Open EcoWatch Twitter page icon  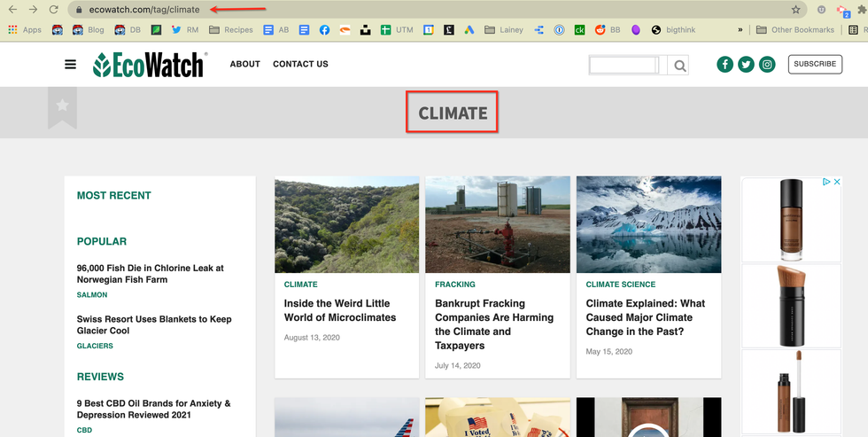[x=746, y=64]
